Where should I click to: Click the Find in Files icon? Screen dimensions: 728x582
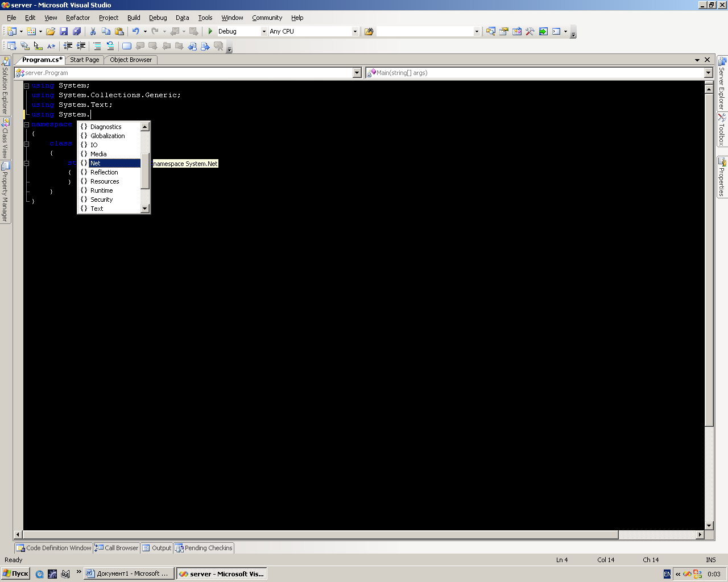[369, 31]
